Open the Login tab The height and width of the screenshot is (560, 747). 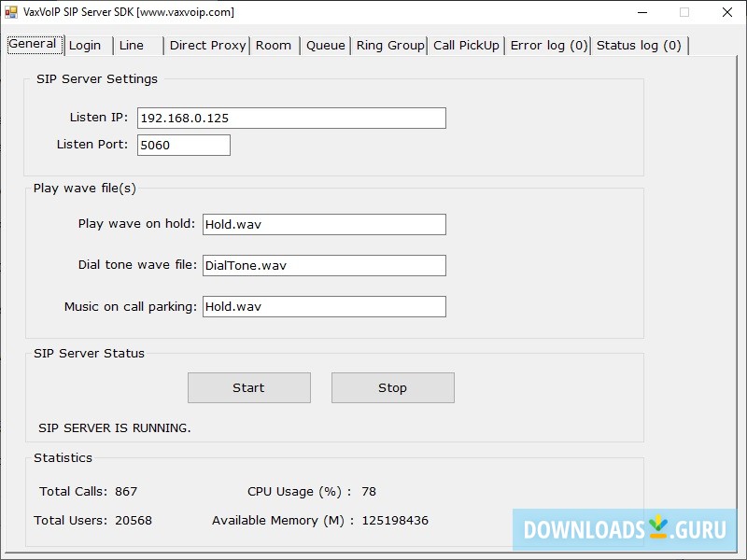click(x=89, y=46)
